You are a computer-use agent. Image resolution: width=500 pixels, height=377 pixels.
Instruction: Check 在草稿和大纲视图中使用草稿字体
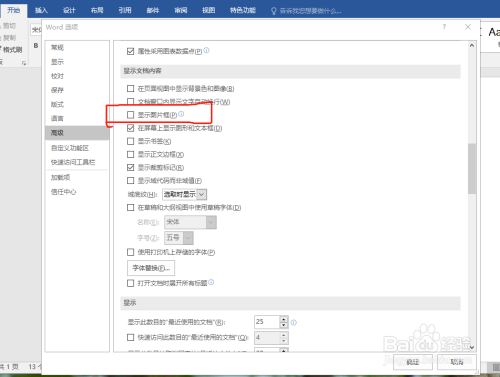(130, 208)
